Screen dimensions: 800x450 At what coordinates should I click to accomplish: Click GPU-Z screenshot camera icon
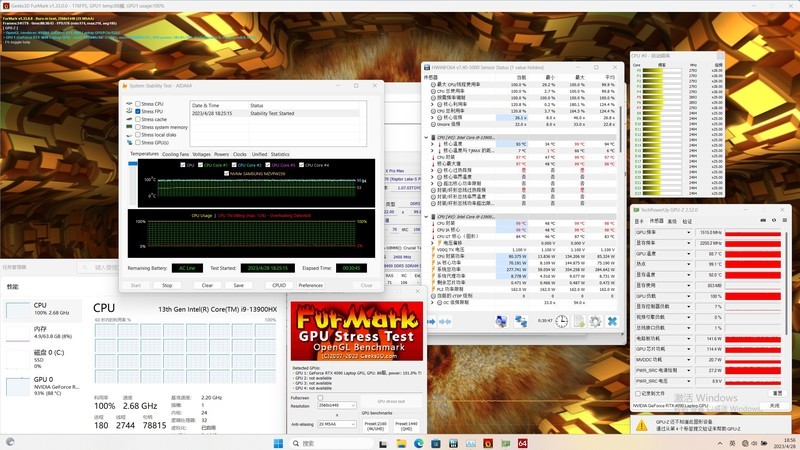coord(763,220)
